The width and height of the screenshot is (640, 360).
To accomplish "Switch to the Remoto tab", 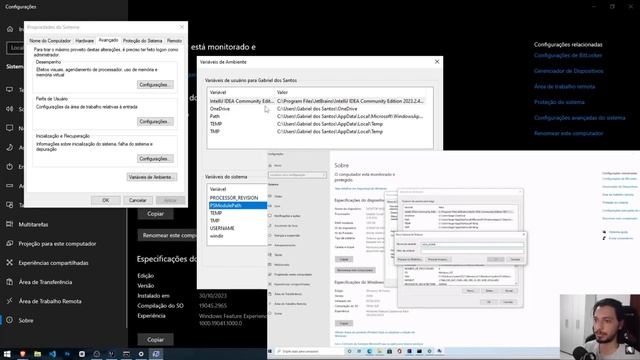I will pos(174,41).
